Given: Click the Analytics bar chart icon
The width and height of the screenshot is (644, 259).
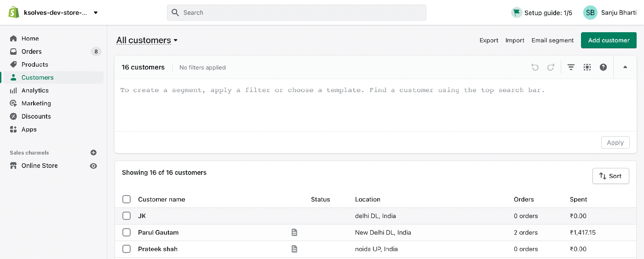Looking at the screenshot, I should 13,91.
